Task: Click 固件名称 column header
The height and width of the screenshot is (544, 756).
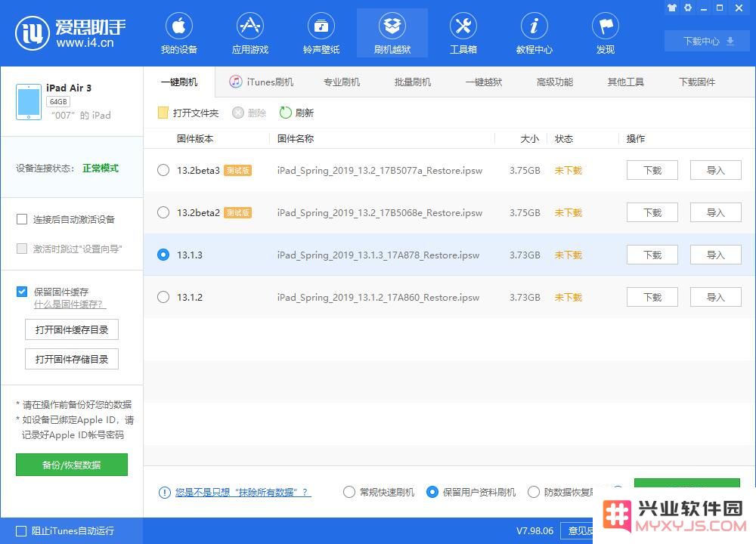Action: 296,139
